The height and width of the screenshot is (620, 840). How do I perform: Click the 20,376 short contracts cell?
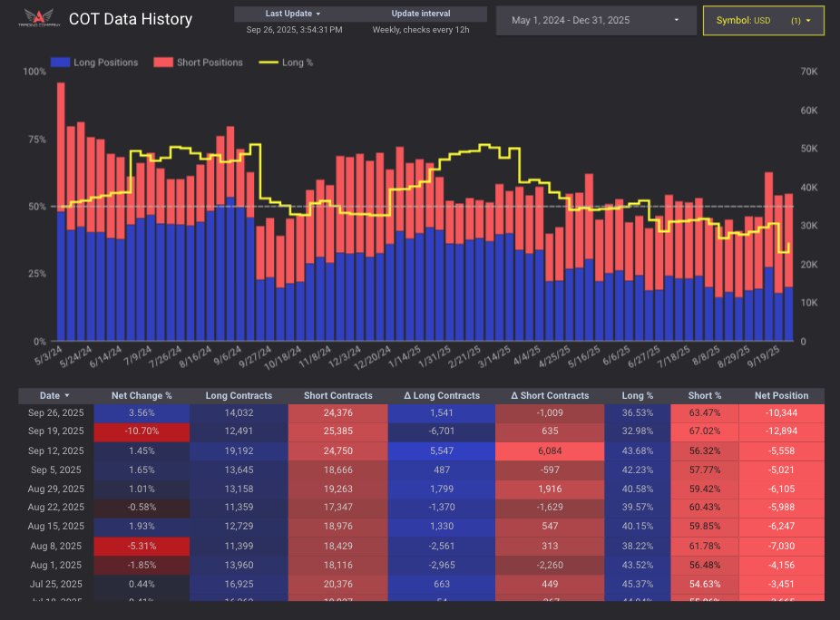click(337, 584)
